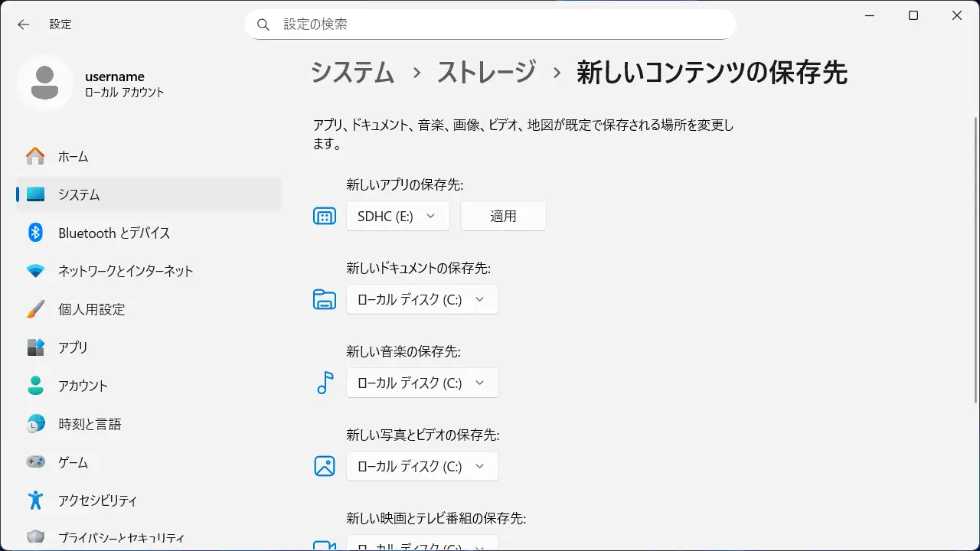
Task: Navigate to ストレージ in breadcrumb
Action: click(486, 73)
